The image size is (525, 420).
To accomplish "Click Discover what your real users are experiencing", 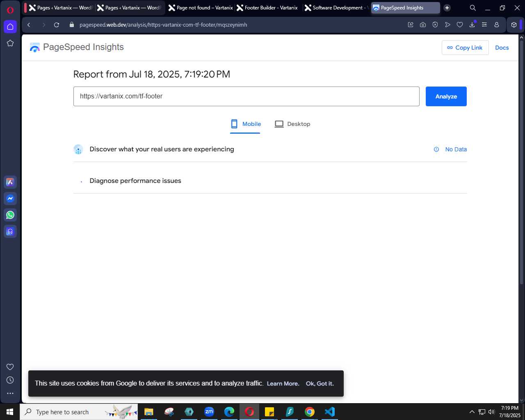I will [162, 149].
